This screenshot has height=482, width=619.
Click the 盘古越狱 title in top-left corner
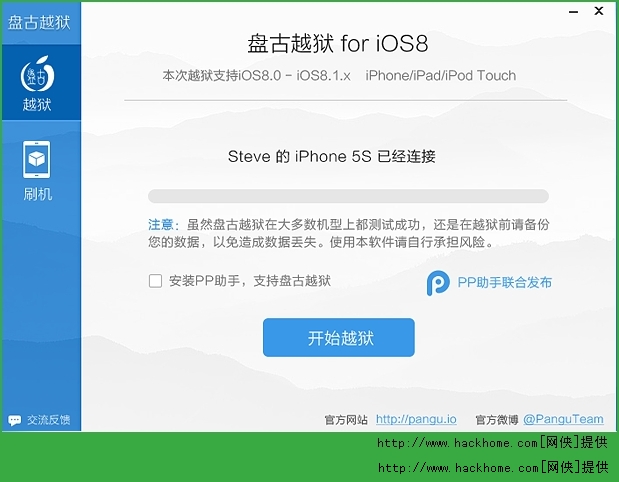tap(39, 22)
